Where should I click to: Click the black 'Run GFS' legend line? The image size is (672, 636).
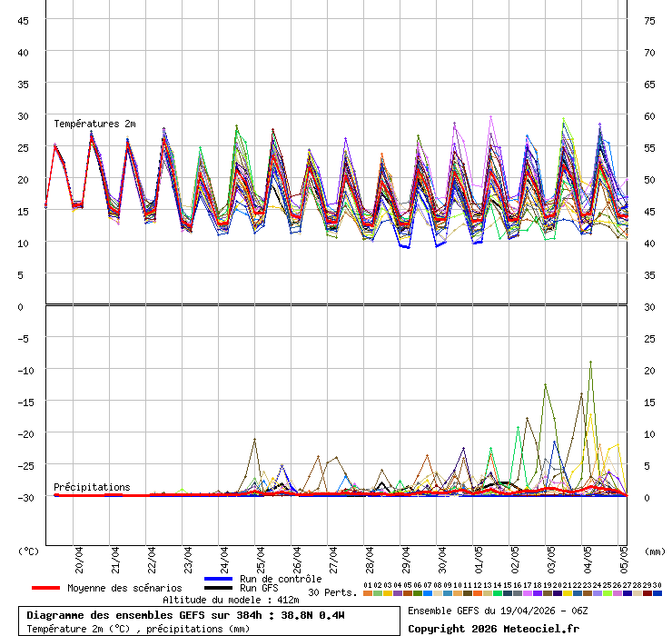point(219,588)
